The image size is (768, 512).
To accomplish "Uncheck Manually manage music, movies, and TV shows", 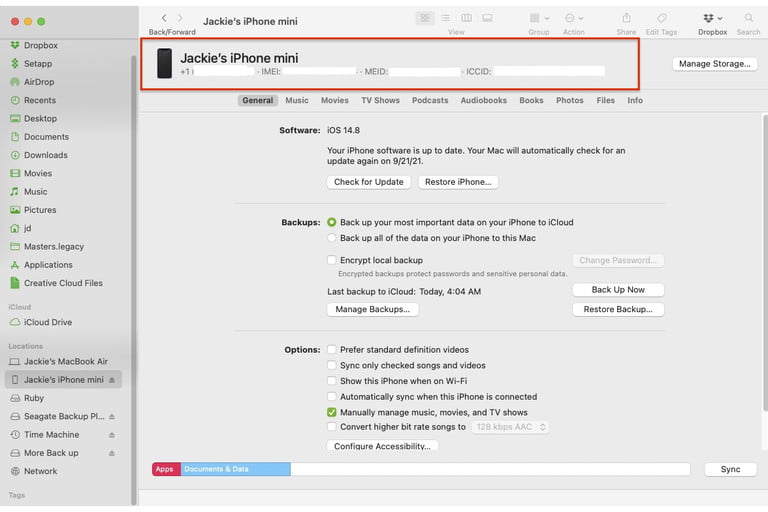I will [x=332, y=412].
